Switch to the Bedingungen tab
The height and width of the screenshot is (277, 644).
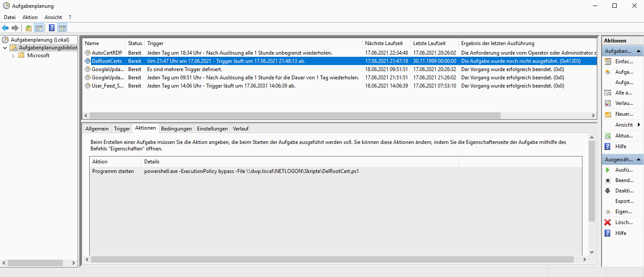pos(176,129)
